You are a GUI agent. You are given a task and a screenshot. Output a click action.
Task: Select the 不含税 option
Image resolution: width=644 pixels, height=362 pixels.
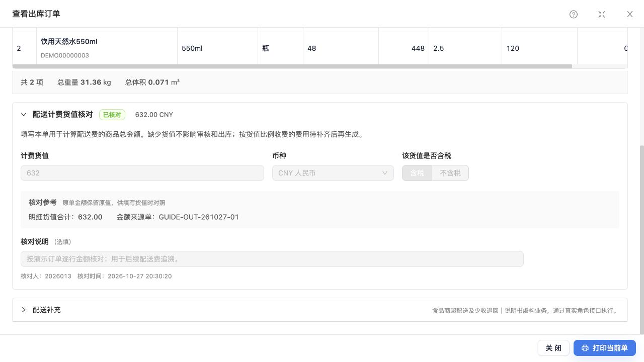pos(450,173)
